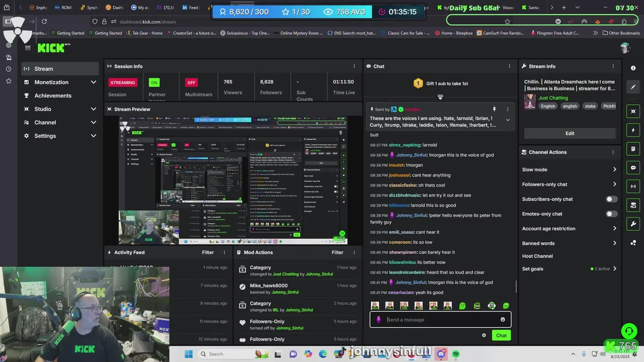Image resolution: width=644 pixels, height=362 pixels.
Task: Toggle Subscribers-only chat switch
Action: point(611,199)
